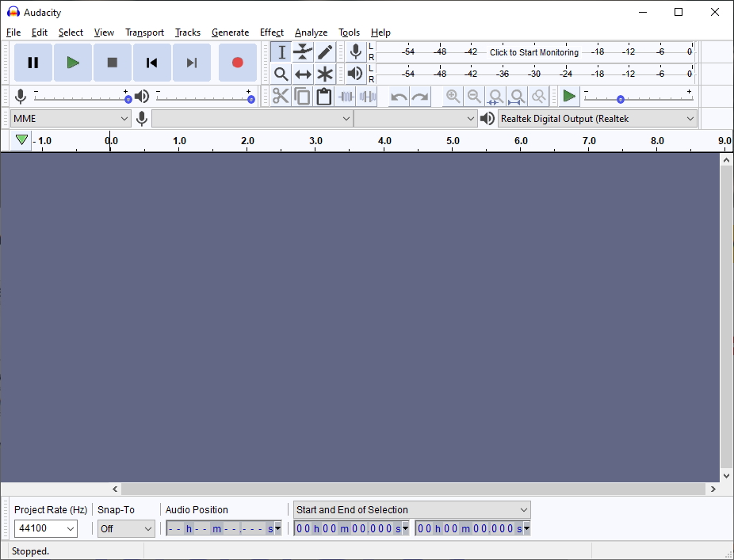Select the Envelope tool

(303, 52)
